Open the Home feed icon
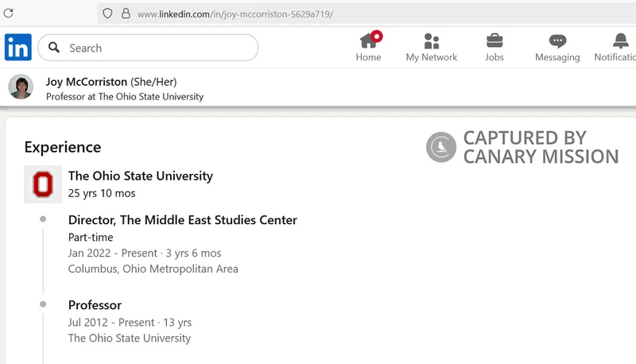Image resolution: width=636 pixels, height=364 pixels. click(368, 41)
